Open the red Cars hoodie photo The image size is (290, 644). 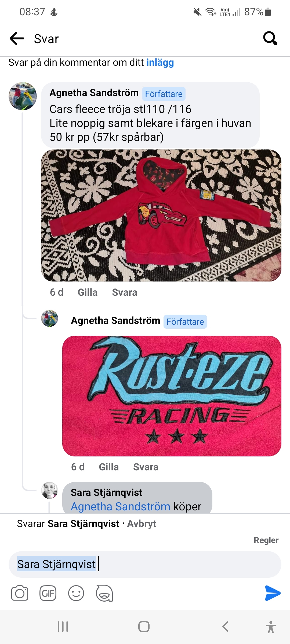coord(161,215)
